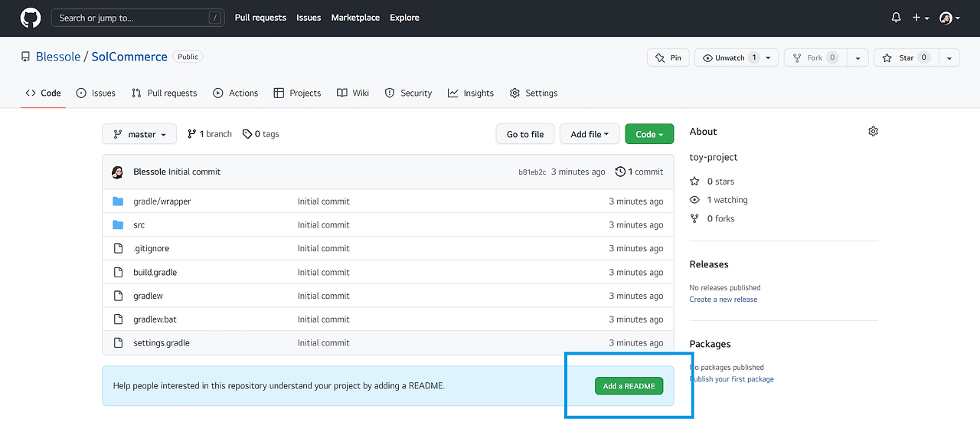The width and height of the screenshot is (980, 429).
Task: Switch to the Projects tab
Action: coord(298,93)
